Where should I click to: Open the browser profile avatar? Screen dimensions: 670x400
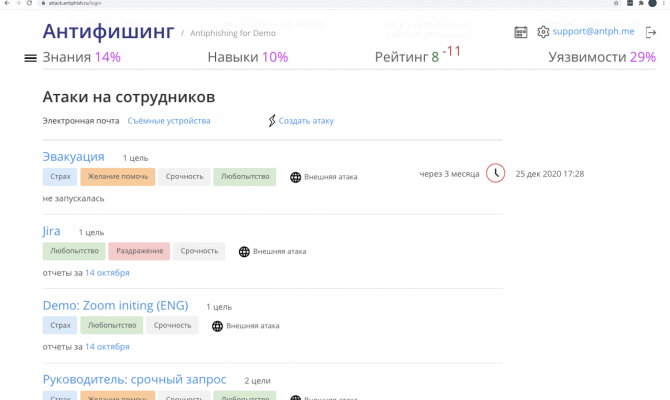[652, 3]
